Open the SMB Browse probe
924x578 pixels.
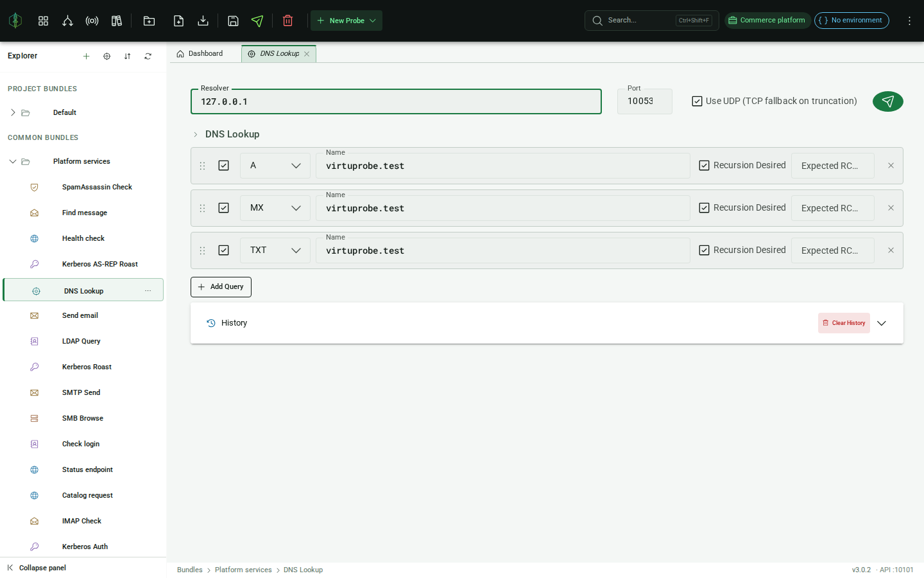pos(83,418)
